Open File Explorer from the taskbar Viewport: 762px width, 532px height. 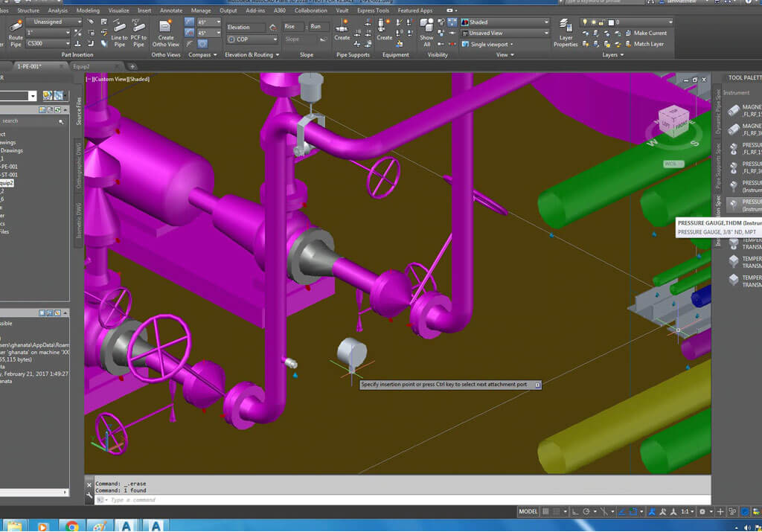click(15, 526)
